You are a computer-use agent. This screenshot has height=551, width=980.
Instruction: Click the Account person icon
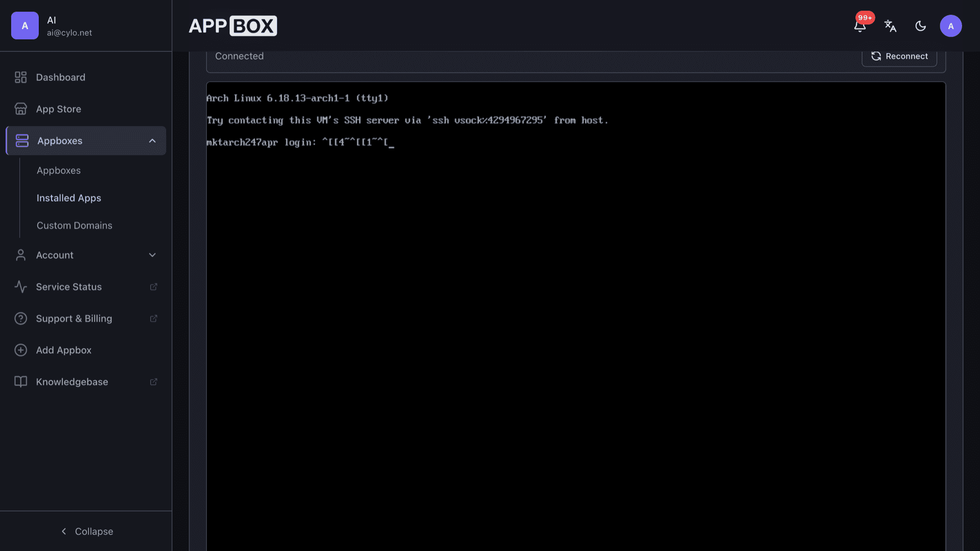pyautogui.click(x=20, y=255)
